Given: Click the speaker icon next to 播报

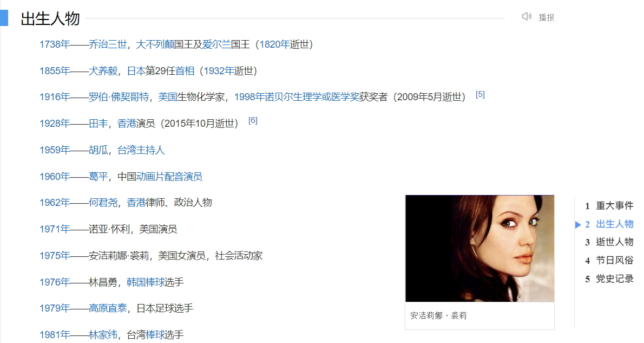Looking at the screenshot, I should pos(527,17).
